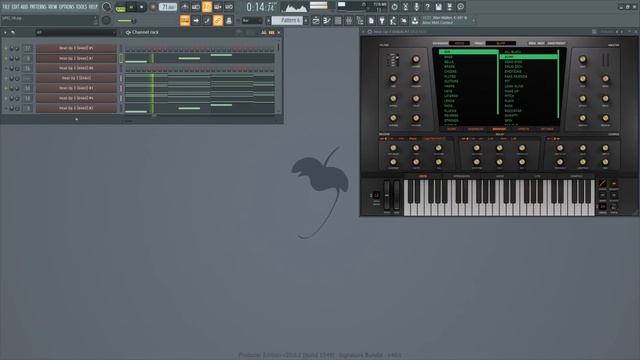Viewport: 640px width, 360px height.
Task: Select the STRINGS category in browser
Action: (x=451, y=120)
